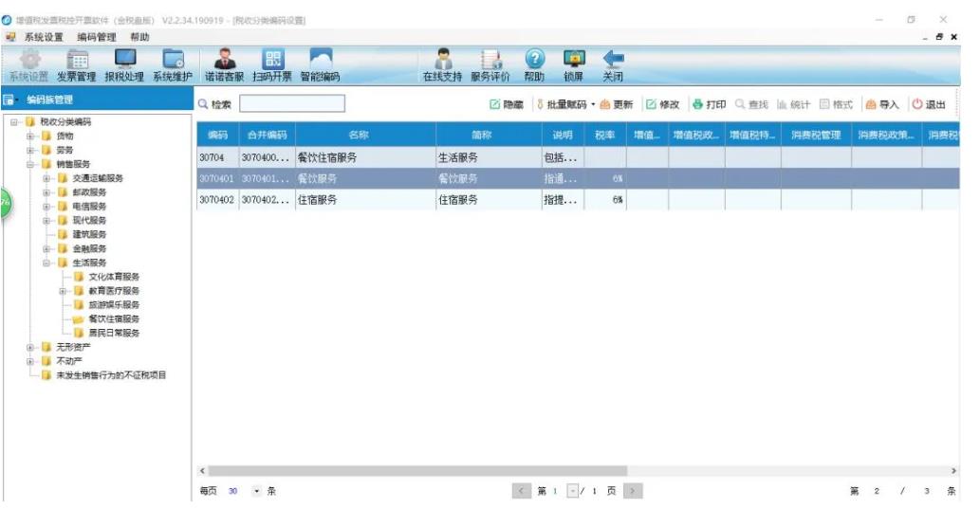The width and height of the screenshot is (980, 509).
Task: Expand the 教育医疗服务 node
Action: tap(63, 291)
